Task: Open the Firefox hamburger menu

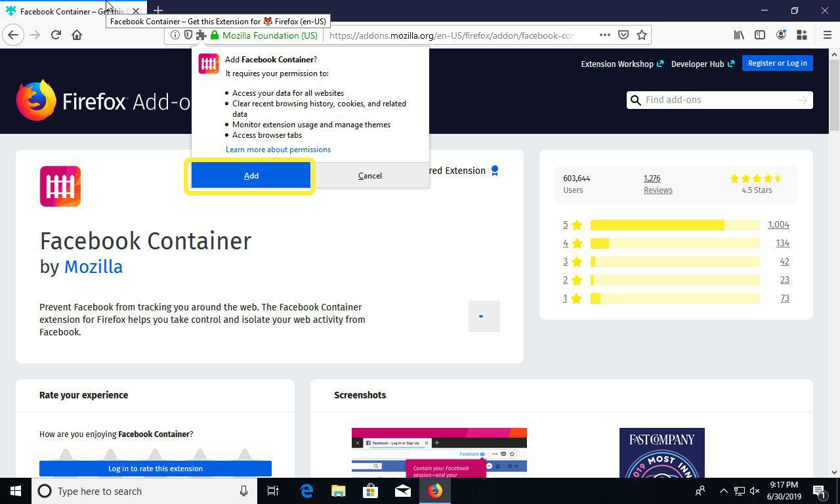Action: (x=827, y=35)
